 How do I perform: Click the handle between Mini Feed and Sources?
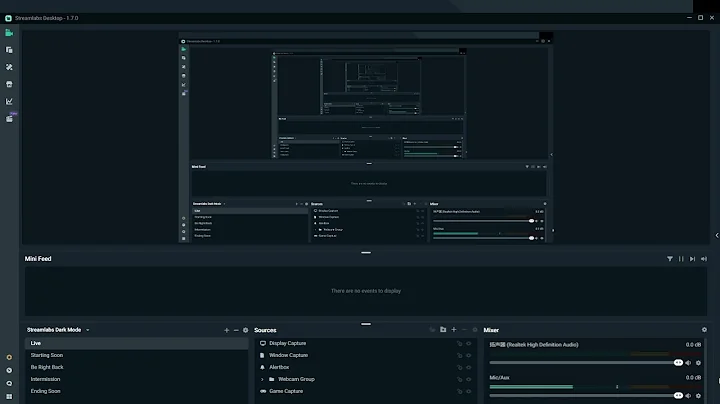pos(366,324)
